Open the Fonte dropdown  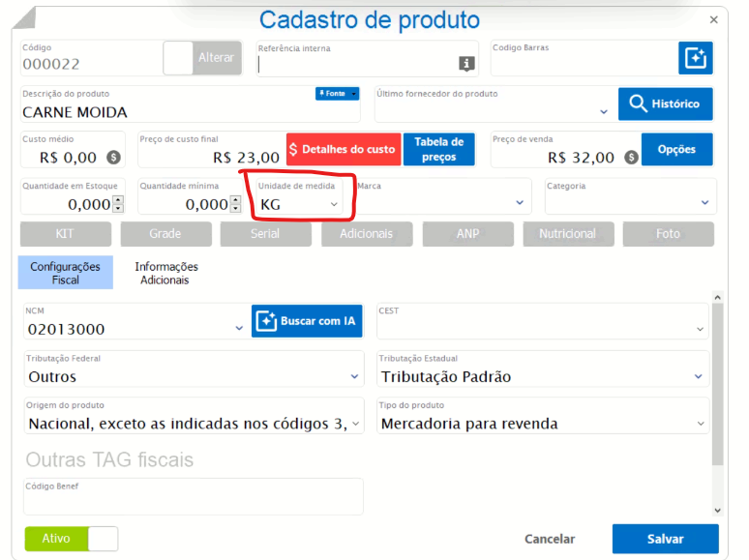tap(337, 94)
